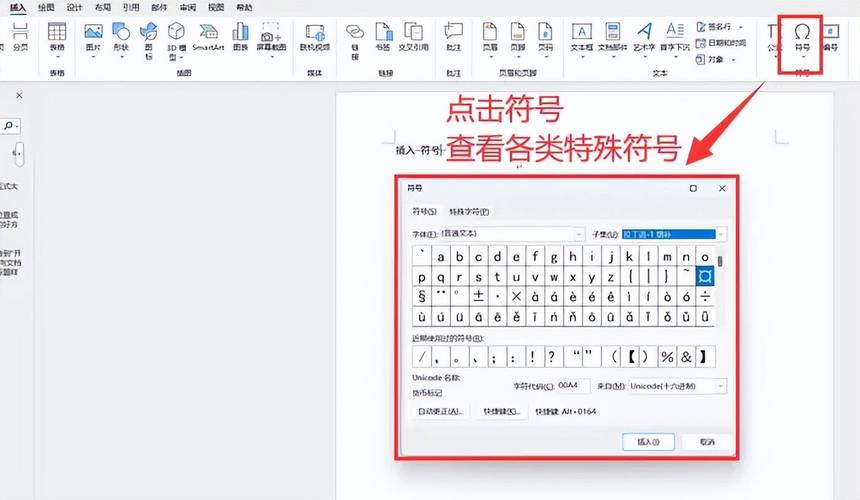
Task: Open the 页眉 (Header) tool
Action: 490,37
